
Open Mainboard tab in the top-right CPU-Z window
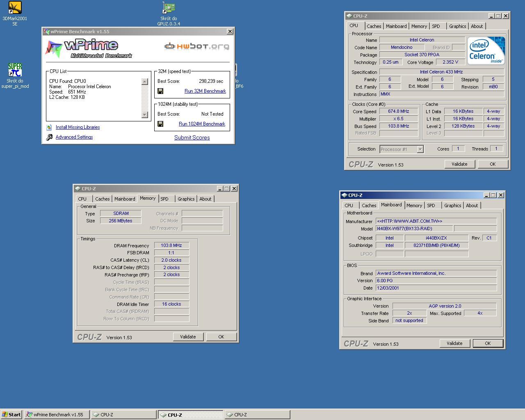[x=396, y=26]
